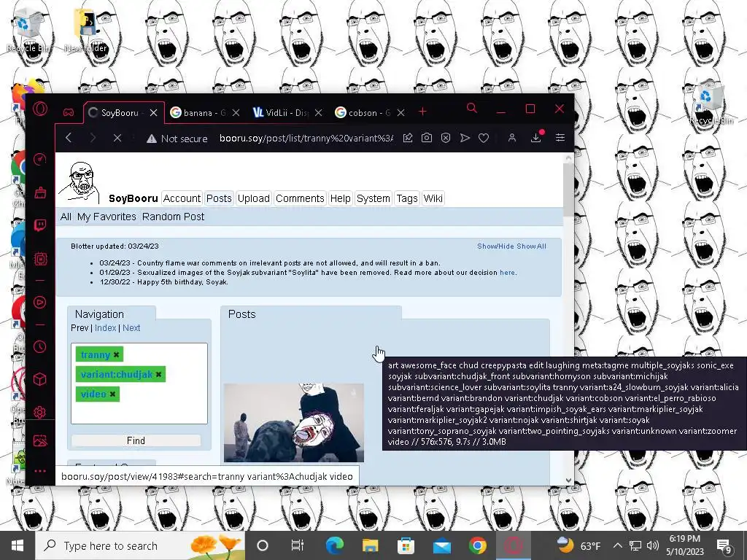Stop page loading with X button
Screen dimensions: 747x560
click(x=117, y=138)
